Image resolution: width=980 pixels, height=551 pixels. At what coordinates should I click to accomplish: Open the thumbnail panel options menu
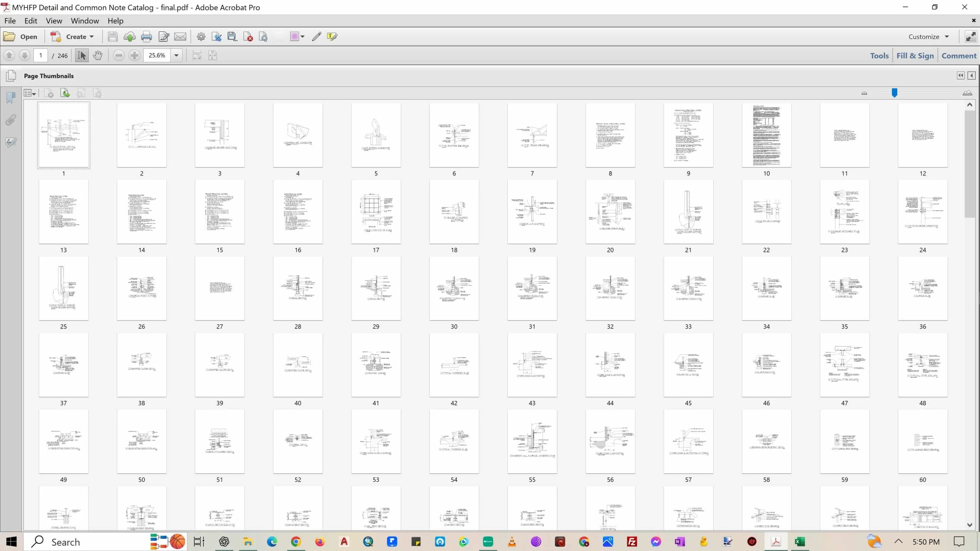coord(30,93)
